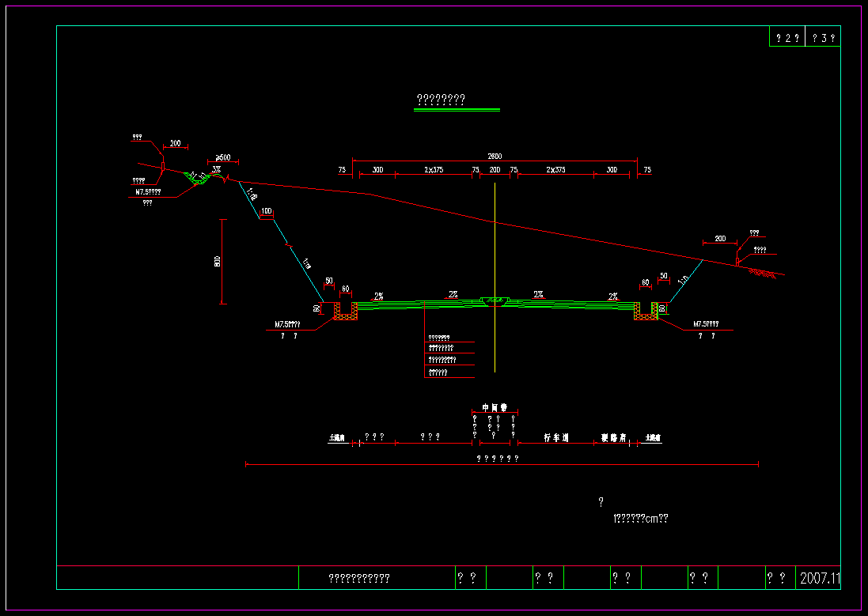Select the ≥500 dimension near top left
Screen dimensions: 868x616
pos(223,157)
